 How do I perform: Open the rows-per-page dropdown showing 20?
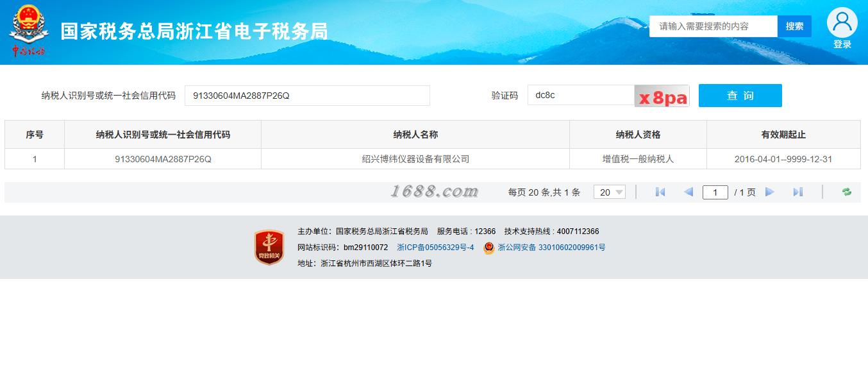click(x=610, y=192)
